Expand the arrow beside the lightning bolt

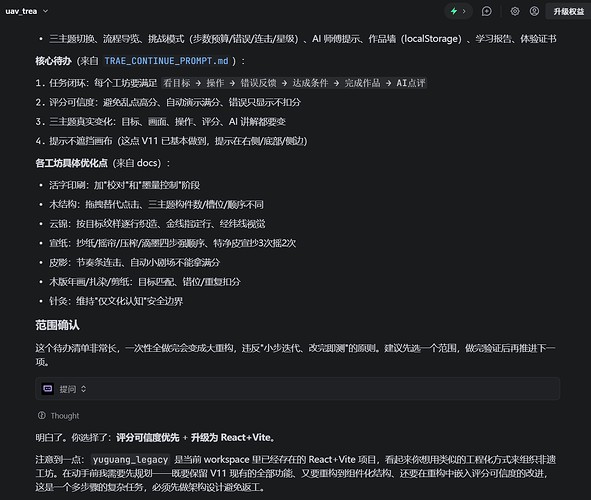tap(464, 11)
